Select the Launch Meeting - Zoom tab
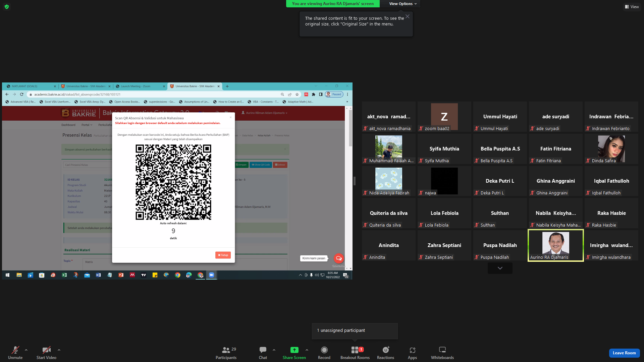 (140, 86)
